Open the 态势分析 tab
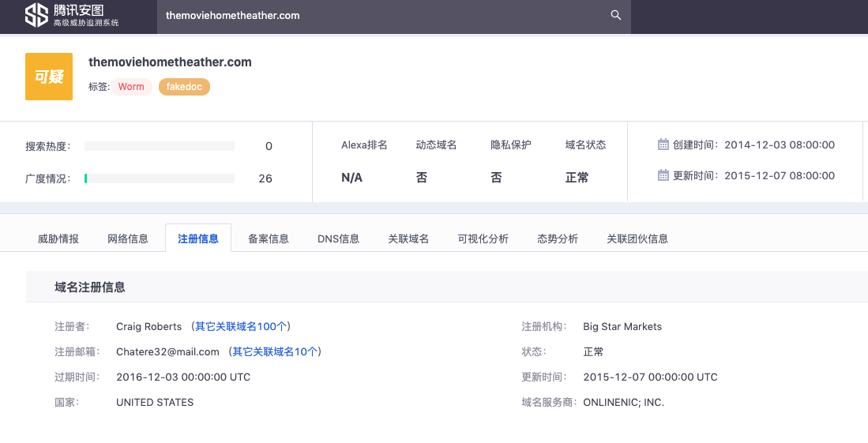This screenshot has width=868, height=443. 558,238
